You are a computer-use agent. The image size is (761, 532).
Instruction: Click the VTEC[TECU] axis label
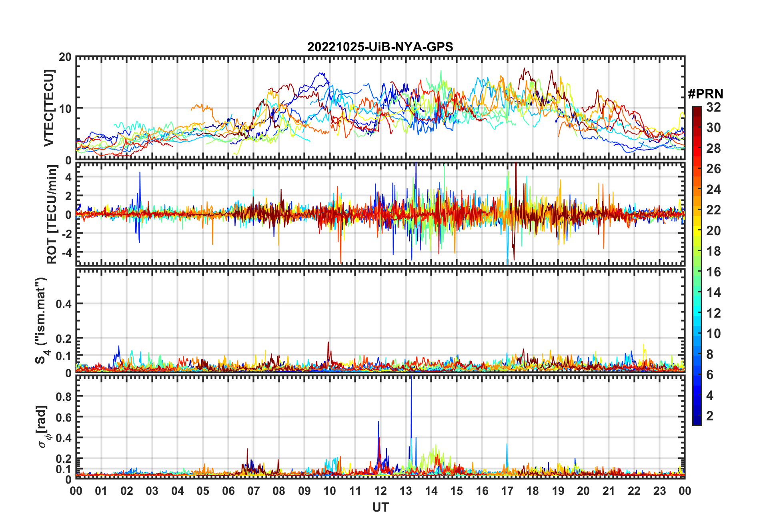click(49, 108)
